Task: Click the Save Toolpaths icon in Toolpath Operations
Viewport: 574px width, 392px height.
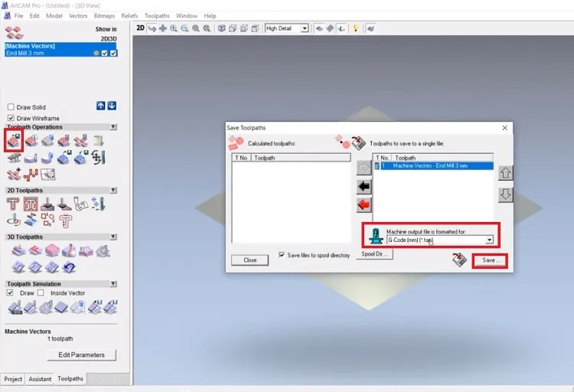Action: 14,140
